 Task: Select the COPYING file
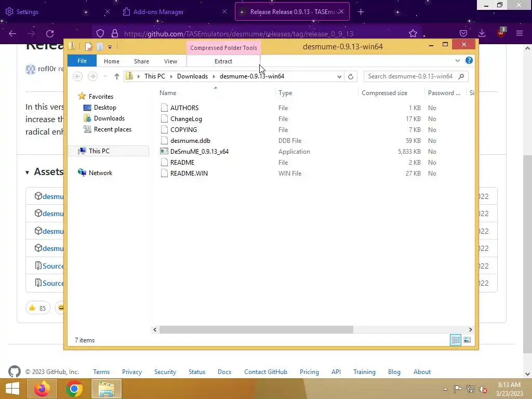183,129
